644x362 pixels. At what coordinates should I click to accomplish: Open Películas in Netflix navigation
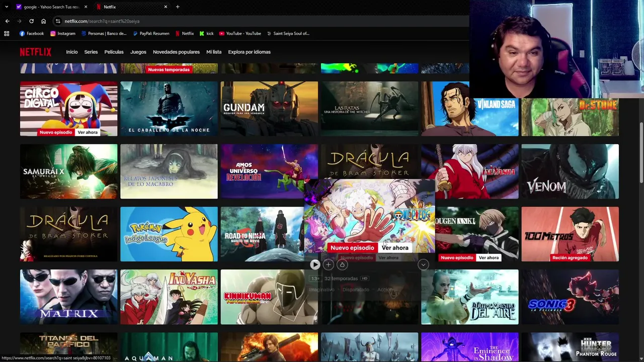(x=114, y=52)
